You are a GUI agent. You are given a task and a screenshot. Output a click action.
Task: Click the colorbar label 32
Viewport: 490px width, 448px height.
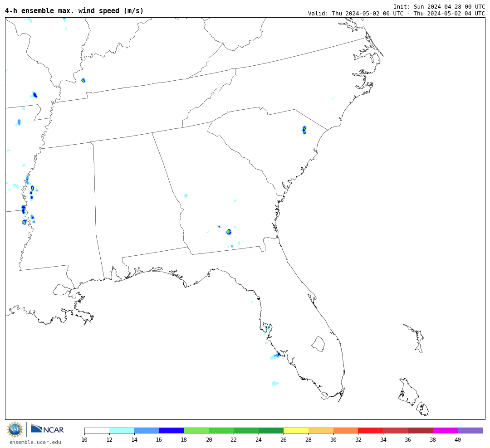coord(358,439)
